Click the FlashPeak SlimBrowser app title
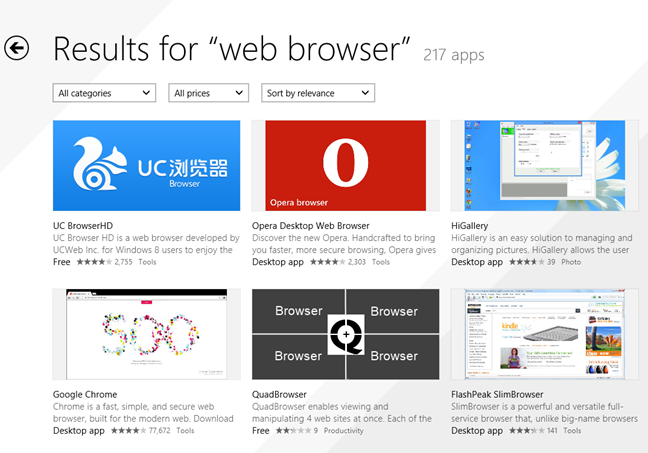The image size is (648, 453). point(497,394)
